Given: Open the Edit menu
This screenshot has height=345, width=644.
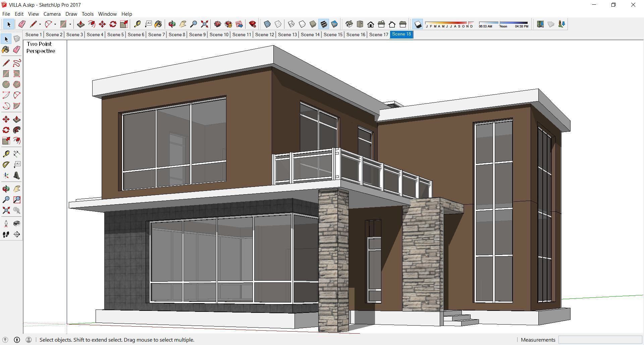Looking at the screenshot, I should 19,14.
